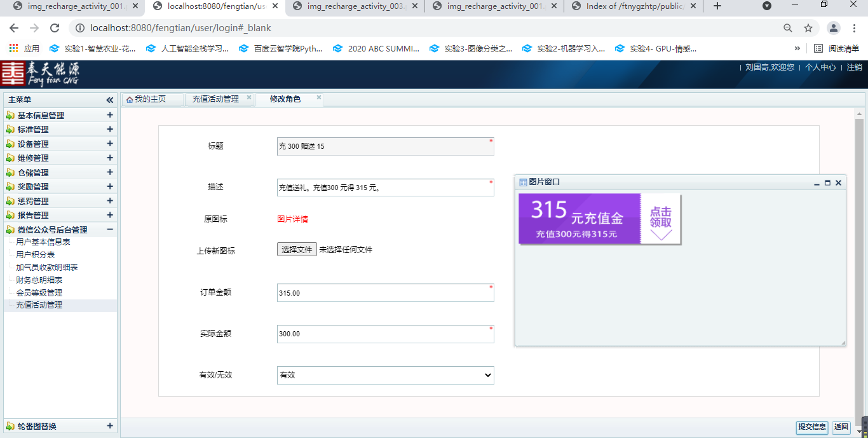Bookmark this page with the star icon

(x=808, y=28)
